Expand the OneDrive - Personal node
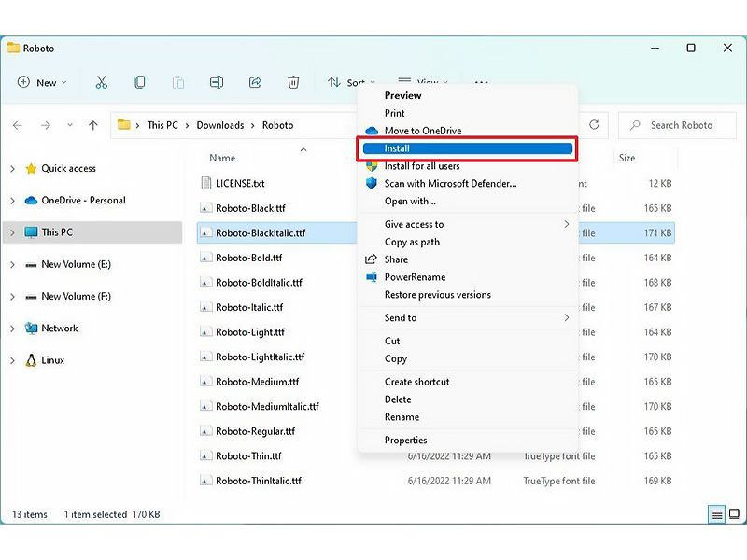Image resolution: width=747 pixels, height=560 pixels. pyautogui.click(x=12, y=201)
